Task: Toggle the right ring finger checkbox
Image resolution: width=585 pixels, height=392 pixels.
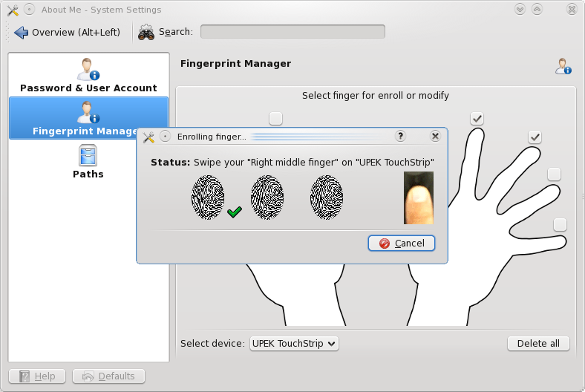Action: coord(554,174)
